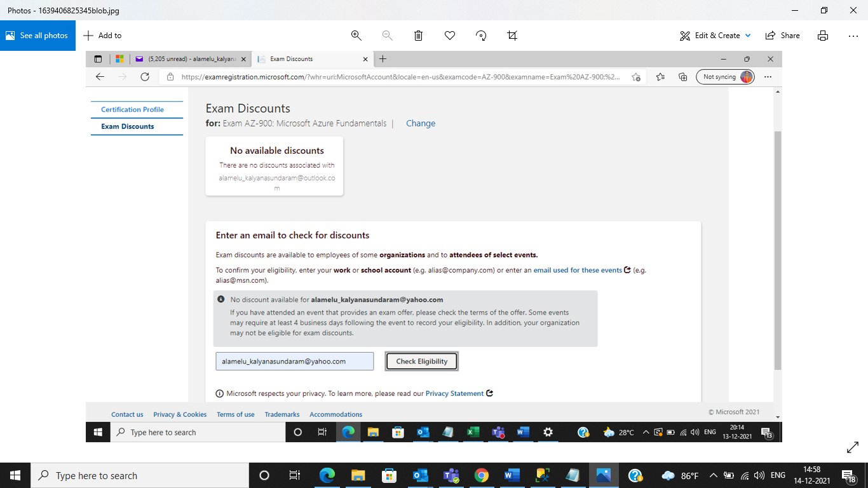Open Microsoft Teams from outer taskbar

tap(451, 475)
